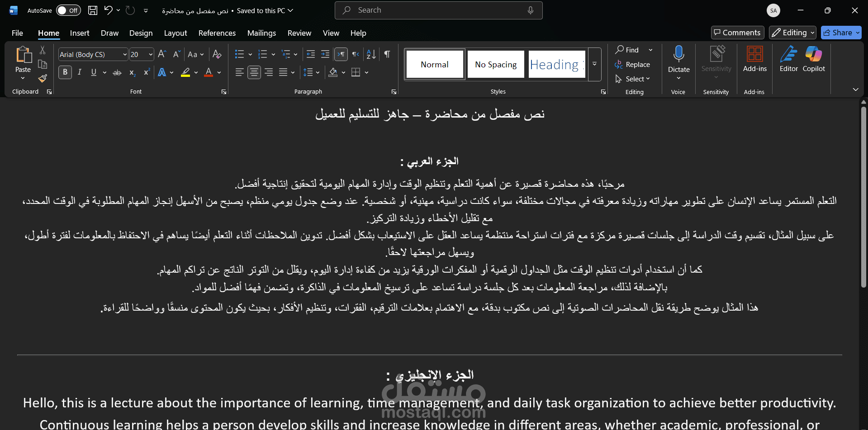The height and width of the screenshot is (430, 868).
Task: Open the font name dropdown
Action: point(125,54)
